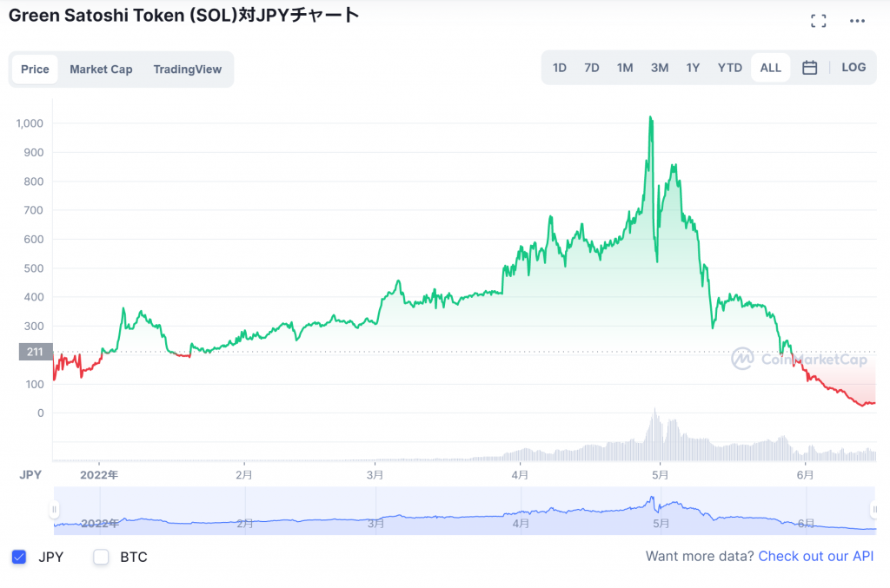
Task: Click the 6月 label on the main x-axis
Action: click(x=805, y=474)
